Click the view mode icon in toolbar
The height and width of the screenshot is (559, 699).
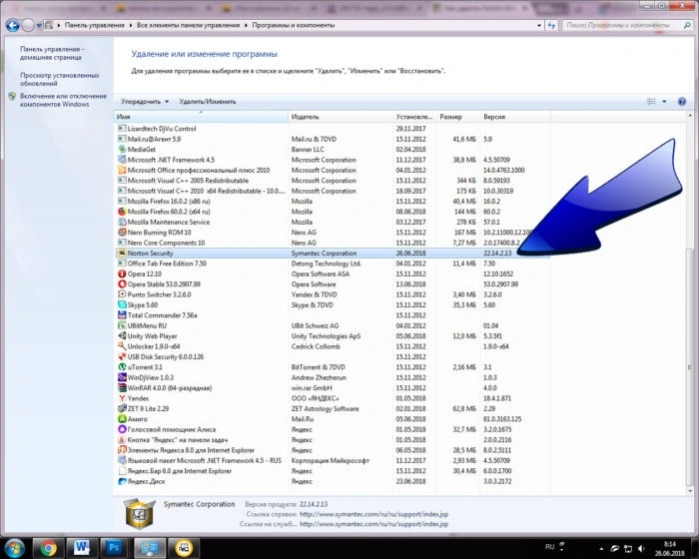(x=651, y=102)
